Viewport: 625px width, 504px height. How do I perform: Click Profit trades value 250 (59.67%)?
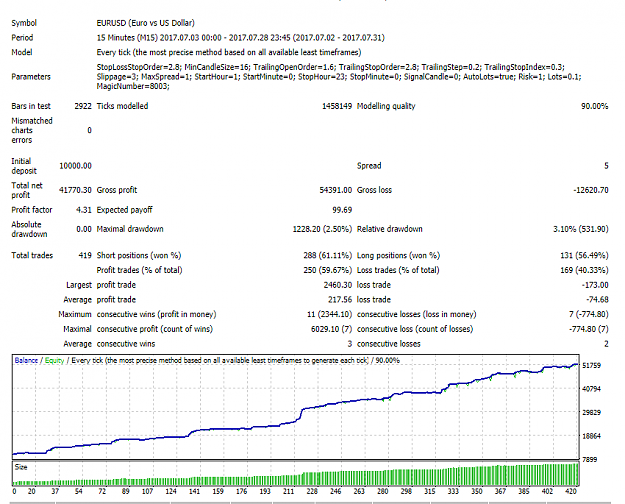click(328, 270)
